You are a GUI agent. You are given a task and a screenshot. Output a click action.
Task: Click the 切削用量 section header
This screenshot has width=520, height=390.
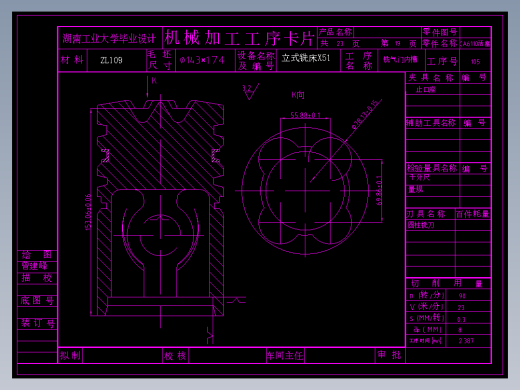(447, 283)
